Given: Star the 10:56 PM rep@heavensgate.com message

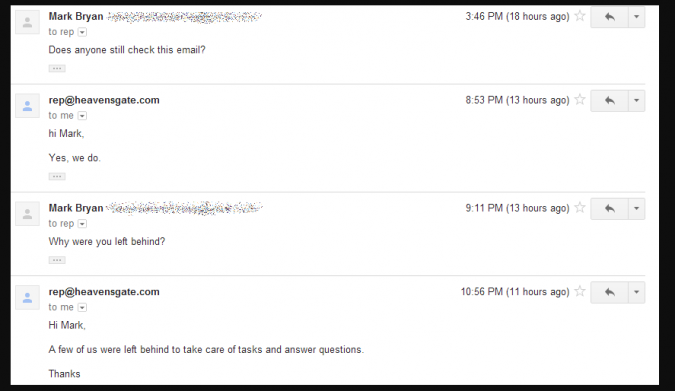Looking at the screenshot, I should tap(580, 292).
